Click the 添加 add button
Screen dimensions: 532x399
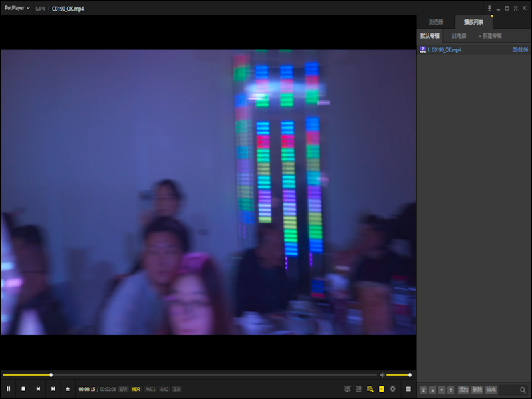464,390
